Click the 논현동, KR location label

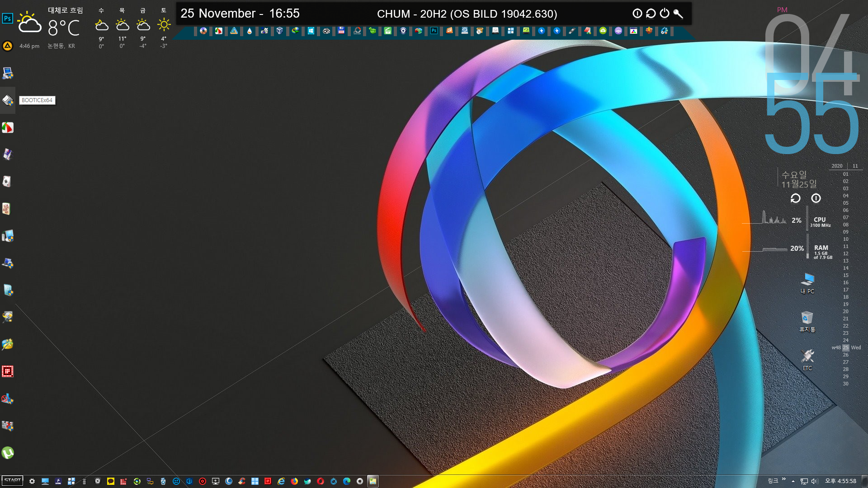[x=61, y=46]
